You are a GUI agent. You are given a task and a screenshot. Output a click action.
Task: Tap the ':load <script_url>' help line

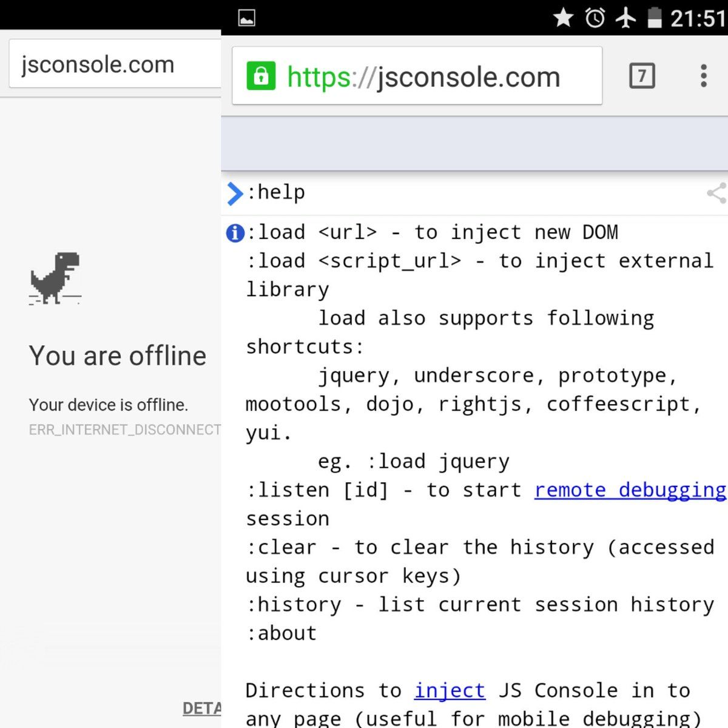pyautogui.click(x=480, y=261)
